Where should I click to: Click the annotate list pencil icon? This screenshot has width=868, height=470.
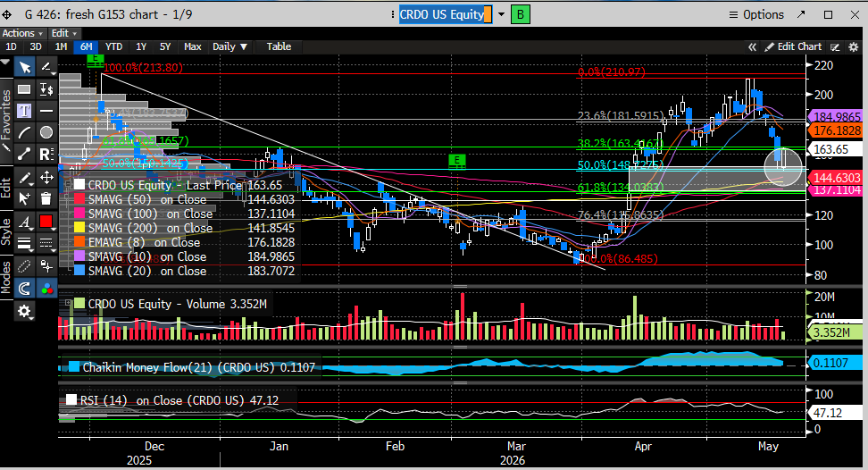coord(835,47)
